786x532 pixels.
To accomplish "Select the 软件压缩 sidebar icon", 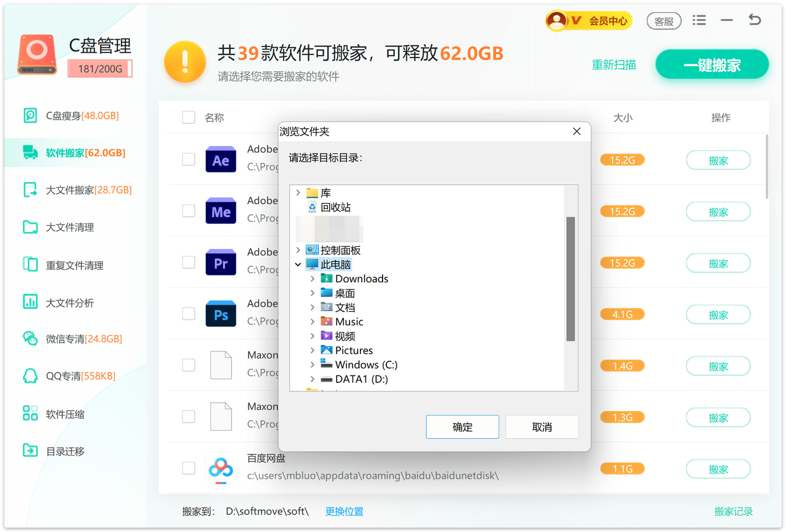I will (30, 414).
